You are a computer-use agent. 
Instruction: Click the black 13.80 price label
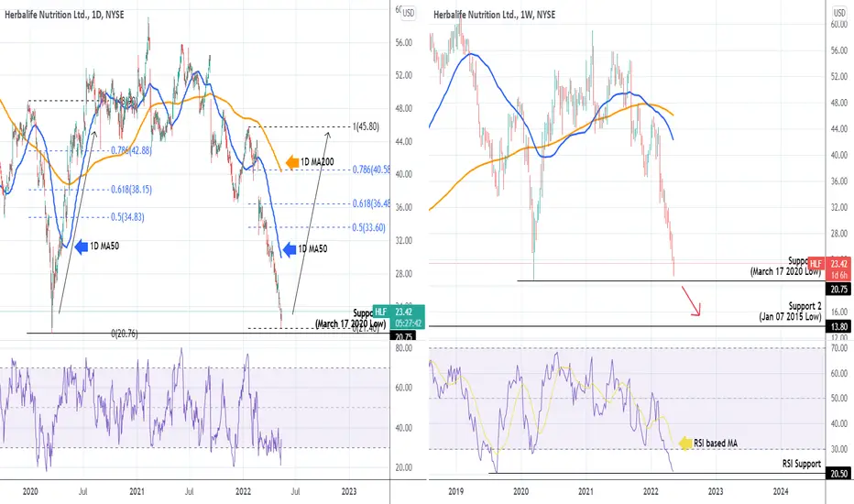pos(838,326)
